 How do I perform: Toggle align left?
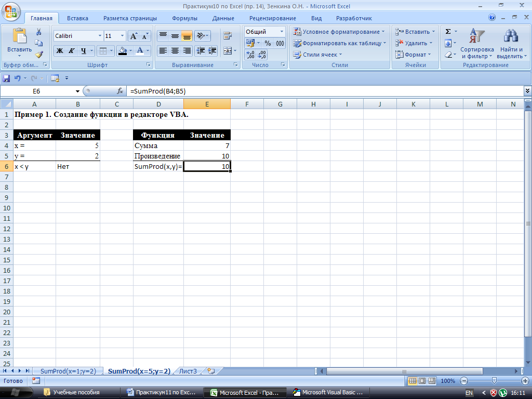coord(163,51)
